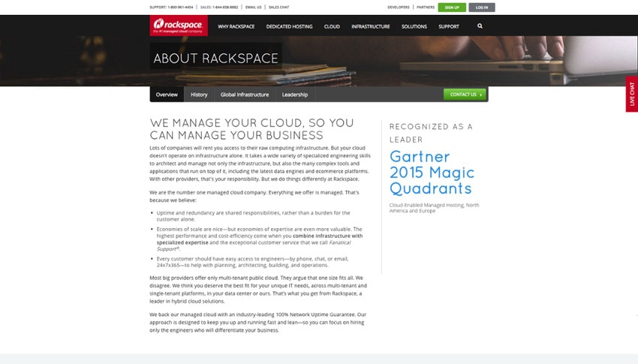This screenshot has height=364, width=638.
Task: Switch to the Global Infrastructure tab
Action: pyautogui.click(x=245, y=95)
